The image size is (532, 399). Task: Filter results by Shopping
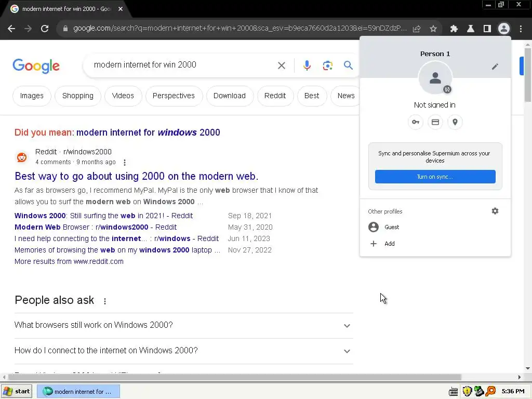(78, 96)
